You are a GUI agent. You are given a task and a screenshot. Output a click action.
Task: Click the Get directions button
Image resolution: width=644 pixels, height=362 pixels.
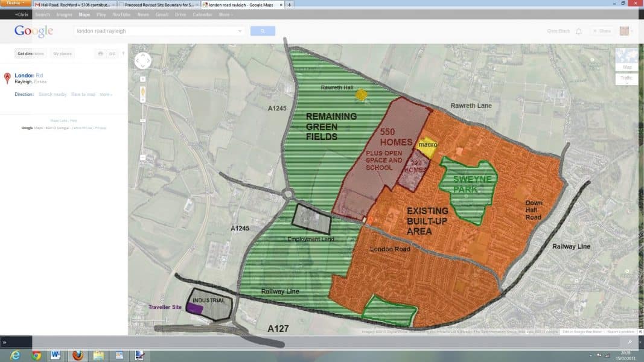[x=30, y=54]
